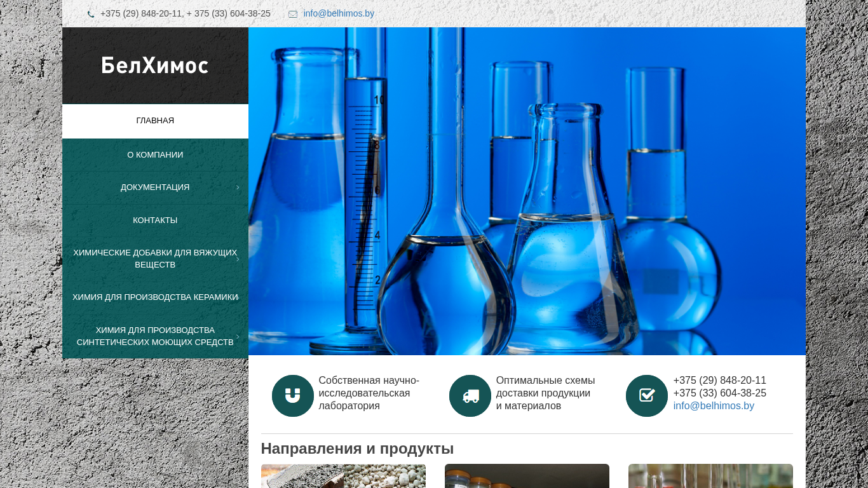Click the envelope icon in top bar
The width and height of the screenshot is (868, 488).
pos(292,14)
